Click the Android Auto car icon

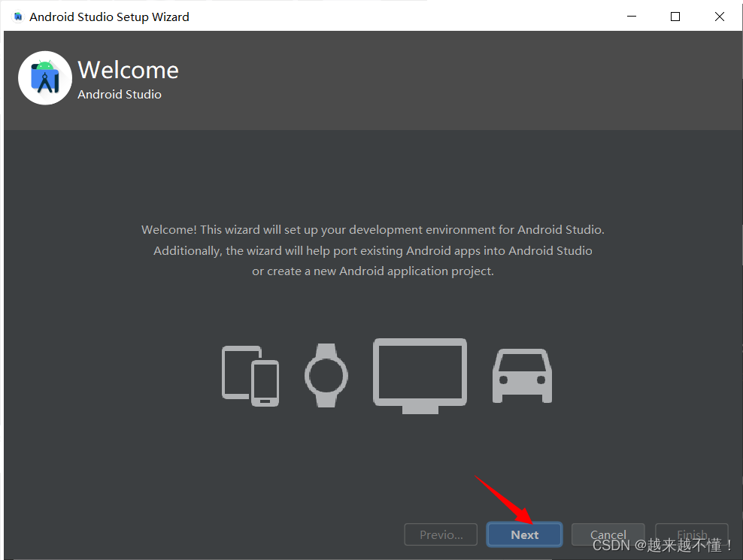pyautogui.click(x=522, y=376)
